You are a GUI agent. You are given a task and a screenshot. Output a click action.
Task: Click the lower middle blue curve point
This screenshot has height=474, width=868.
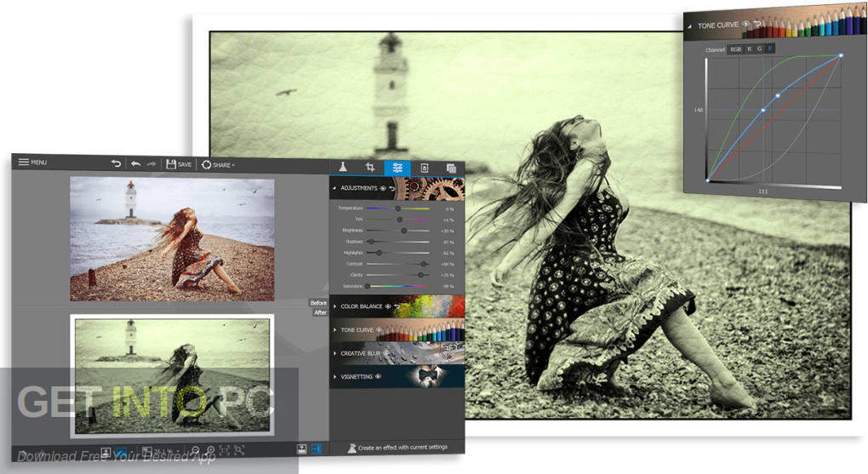(763, 110)
